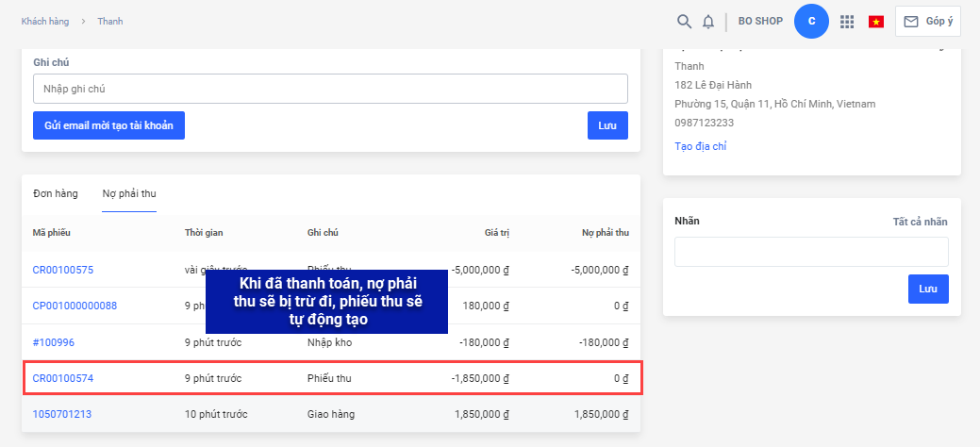
Task: Open receipt CR00100574
Action: click(63, 378)
